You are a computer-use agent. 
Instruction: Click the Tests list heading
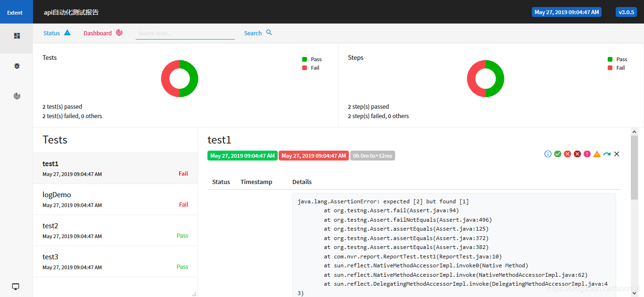55,140
